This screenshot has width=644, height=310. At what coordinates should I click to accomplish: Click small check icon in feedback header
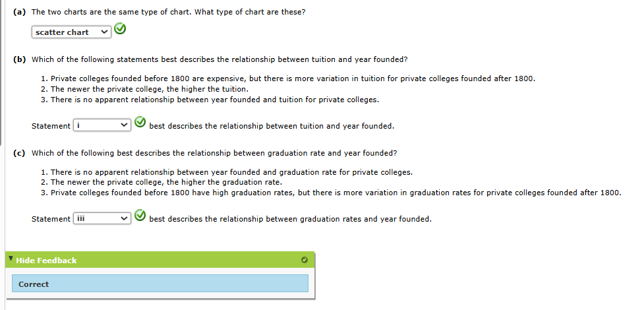click(304, 260)
